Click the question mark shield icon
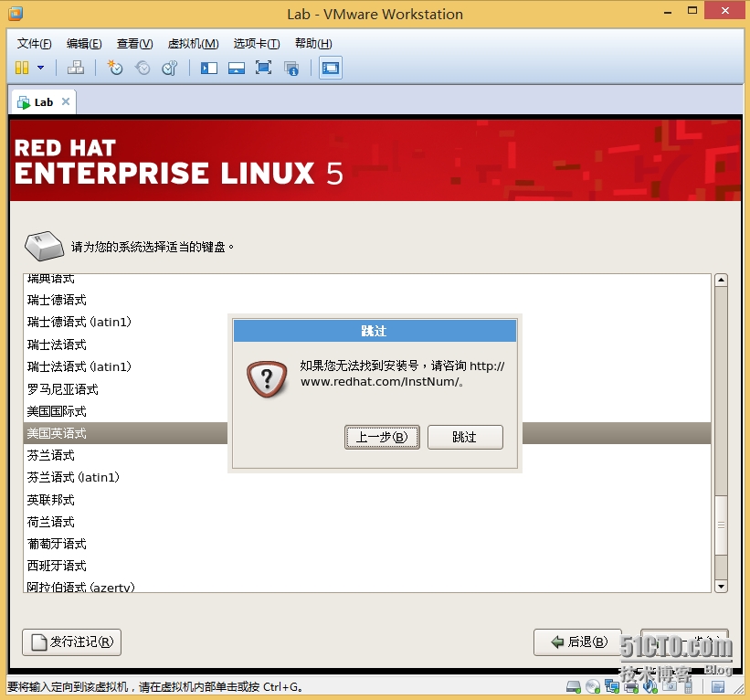The width and height of the screenshot is (750, 700). click(x=267, y=379)
